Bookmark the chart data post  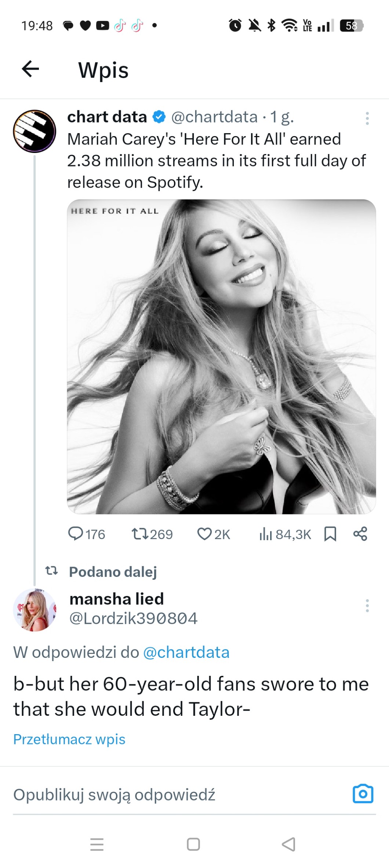330,534
